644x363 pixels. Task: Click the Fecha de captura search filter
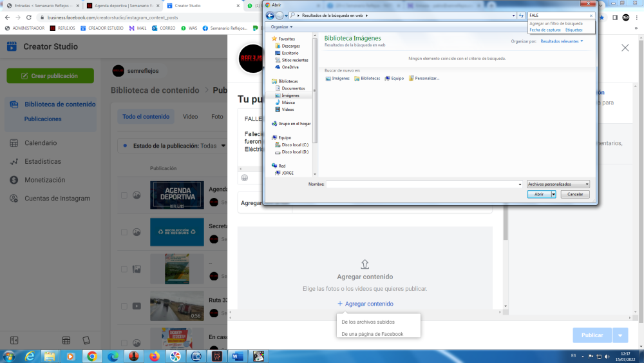coord(545,30)
